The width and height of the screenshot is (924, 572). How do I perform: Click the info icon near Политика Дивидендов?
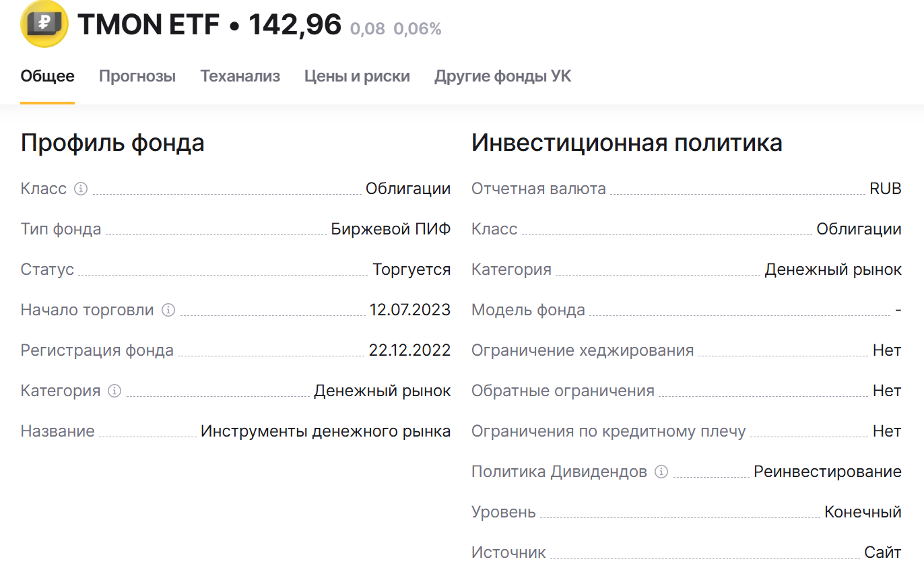(661, 472)
